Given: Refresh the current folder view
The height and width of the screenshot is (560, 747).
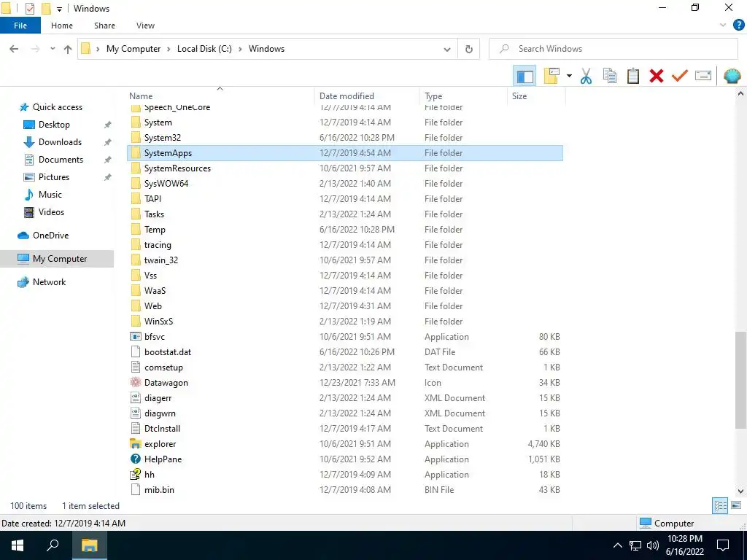Looking at the screenshot, I should [x=469, y=49].
